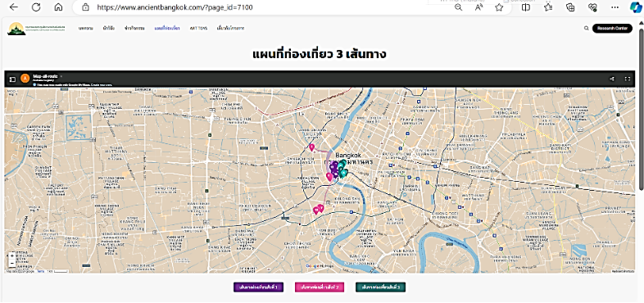Open the browser settings ellipsis menu
644x303 pixels.
pos(615,7)
